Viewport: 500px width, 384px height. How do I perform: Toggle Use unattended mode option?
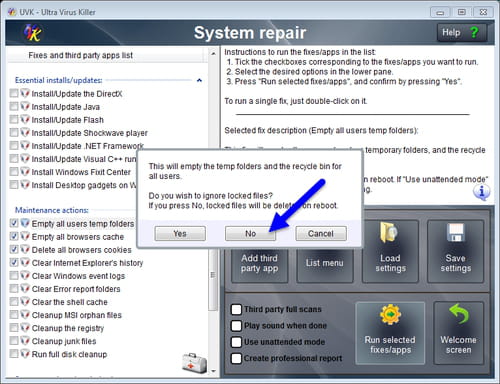(236, 342)
